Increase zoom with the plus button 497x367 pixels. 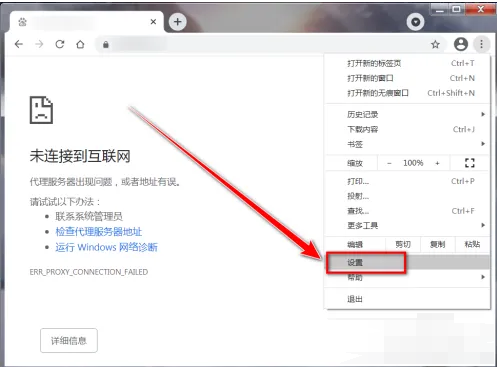(x=437, y=163)
